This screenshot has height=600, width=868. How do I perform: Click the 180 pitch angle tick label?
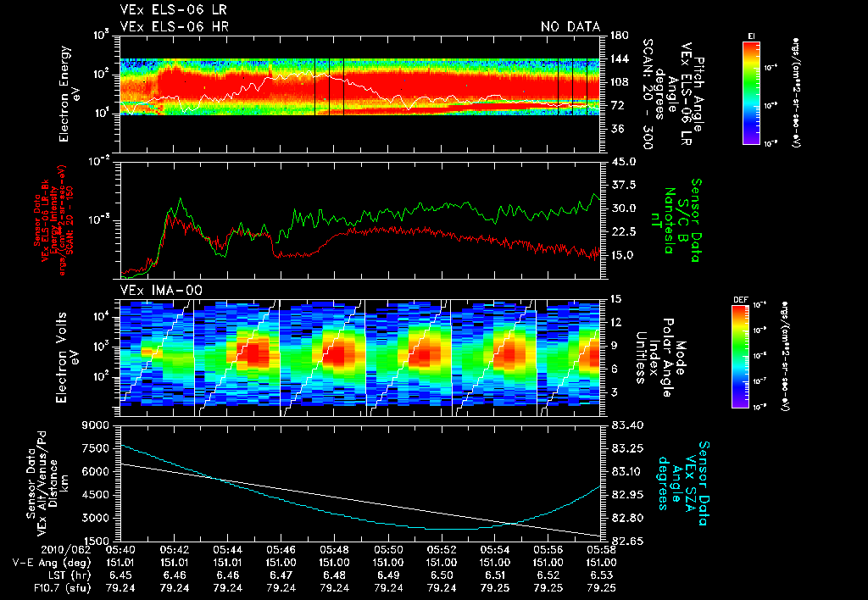(619, 36)
